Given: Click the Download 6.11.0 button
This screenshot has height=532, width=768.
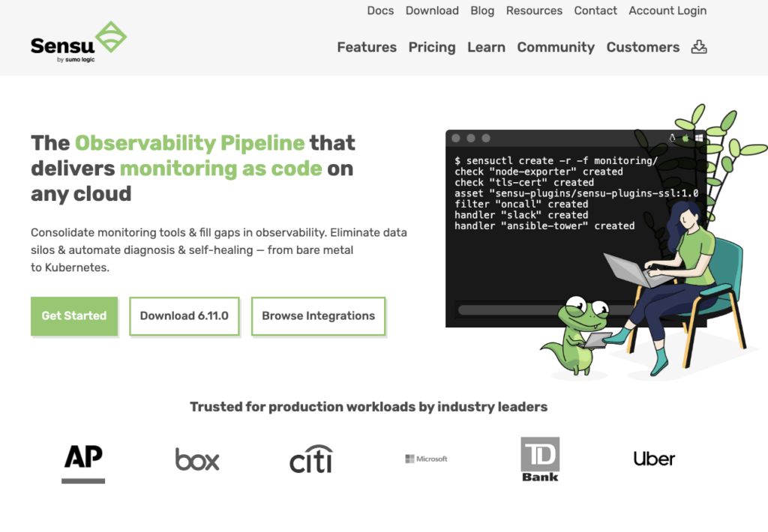Looking at the screenshot, I should pyautogui.click(x=184, y=316).
